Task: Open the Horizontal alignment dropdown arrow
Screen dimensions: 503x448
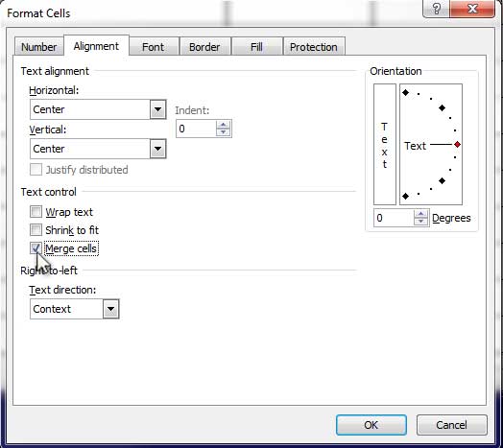Action: click(157, 109)
